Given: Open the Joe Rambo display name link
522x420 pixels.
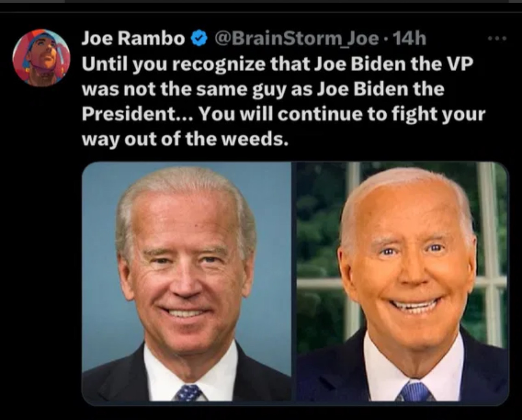Looking at the screenshot, I should point(133,39).
